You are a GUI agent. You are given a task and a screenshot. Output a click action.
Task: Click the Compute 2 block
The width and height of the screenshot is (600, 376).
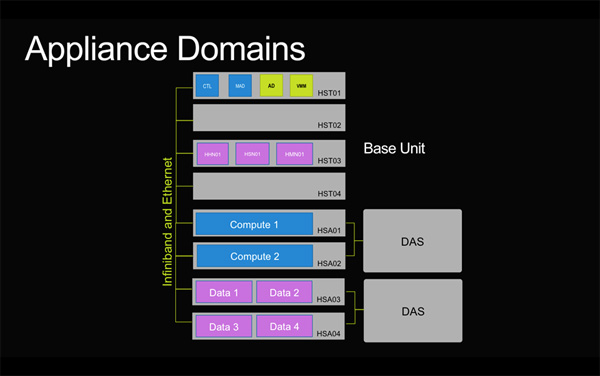[254, 256]
